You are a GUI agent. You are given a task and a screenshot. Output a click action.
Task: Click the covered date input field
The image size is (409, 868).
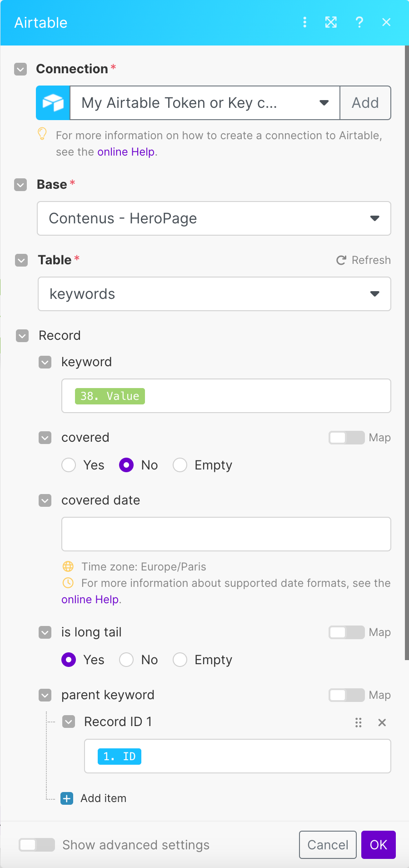226,534
